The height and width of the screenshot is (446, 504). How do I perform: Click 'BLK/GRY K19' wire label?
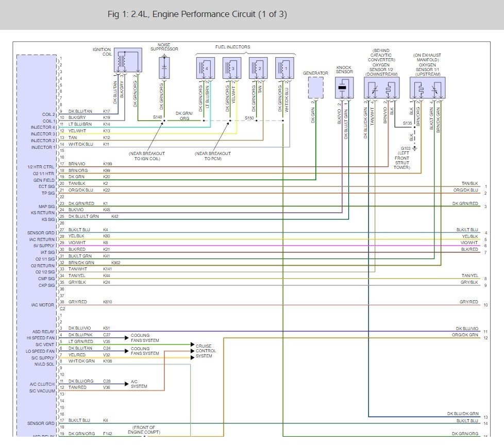click(x=89, y=117)
